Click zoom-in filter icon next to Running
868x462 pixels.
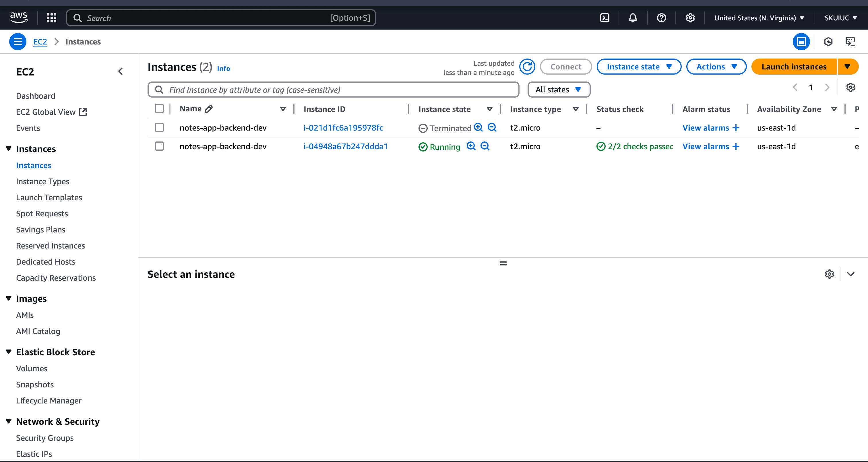tap(471, 146)
